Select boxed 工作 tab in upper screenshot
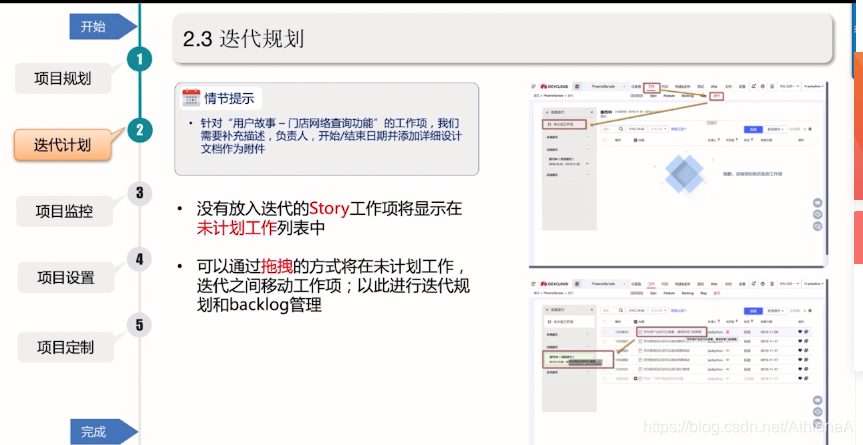Screen dimensions: 863x445 [652, 87]
